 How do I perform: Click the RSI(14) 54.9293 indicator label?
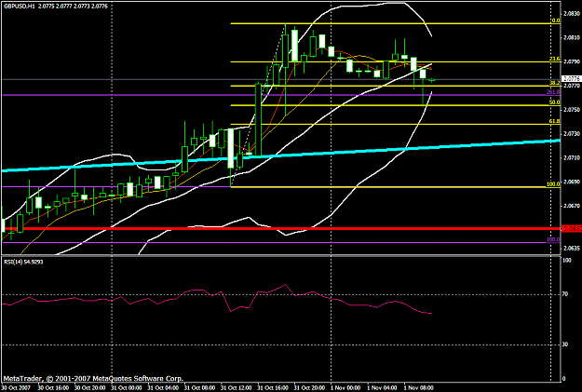click(23, 262)
